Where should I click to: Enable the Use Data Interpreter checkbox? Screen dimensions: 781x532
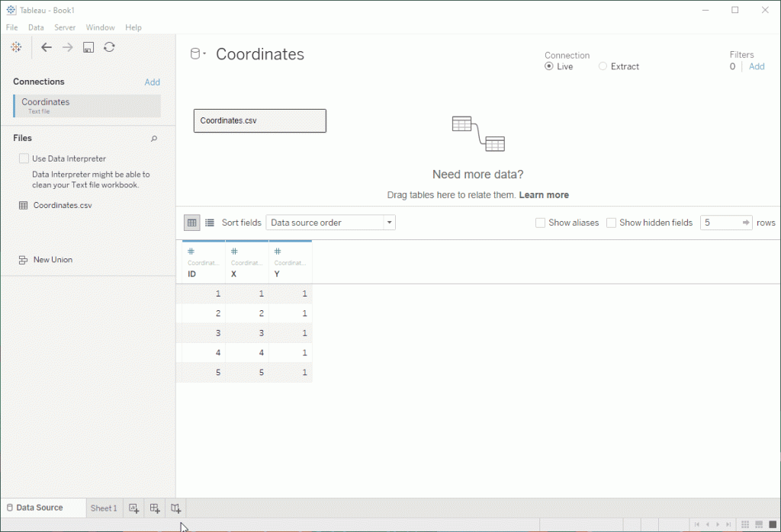pos(24,159)
